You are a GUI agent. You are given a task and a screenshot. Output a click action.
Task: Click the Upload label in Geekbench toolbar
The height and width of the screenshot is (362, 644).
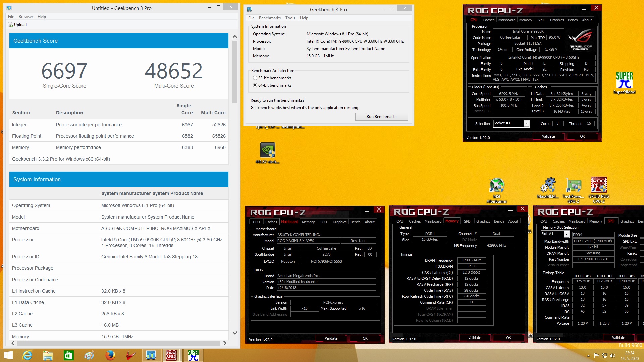(x=20, y=25)
